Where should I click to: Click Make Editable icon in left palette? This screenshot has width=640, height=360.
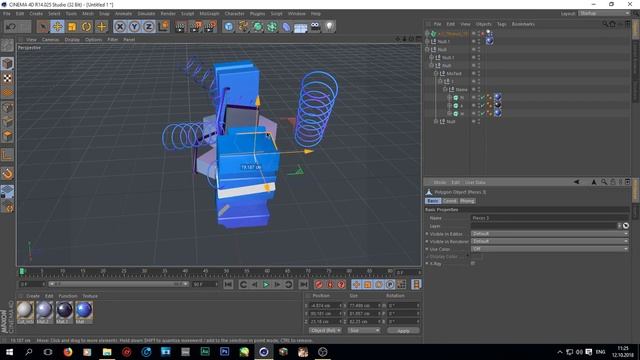click(x=7, y=45)
